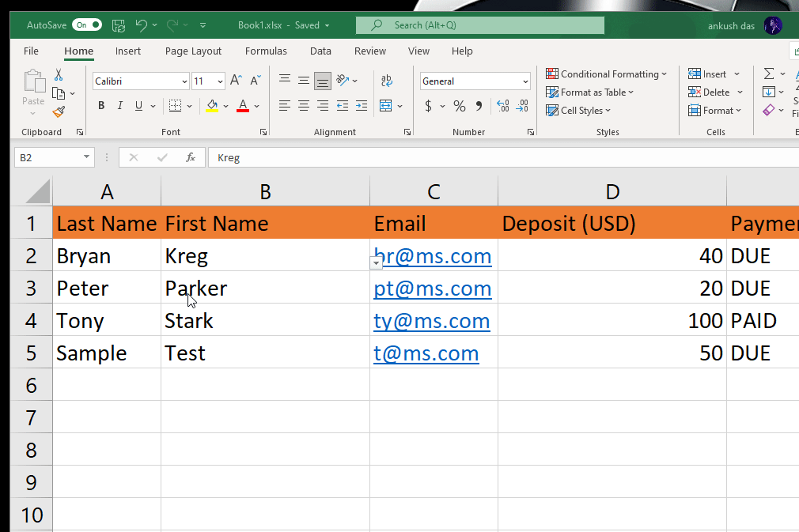The height and width of the screenshot is (532, 799).
Task: Click the Insert Function fx icon
Action: [x=191, y=158]
